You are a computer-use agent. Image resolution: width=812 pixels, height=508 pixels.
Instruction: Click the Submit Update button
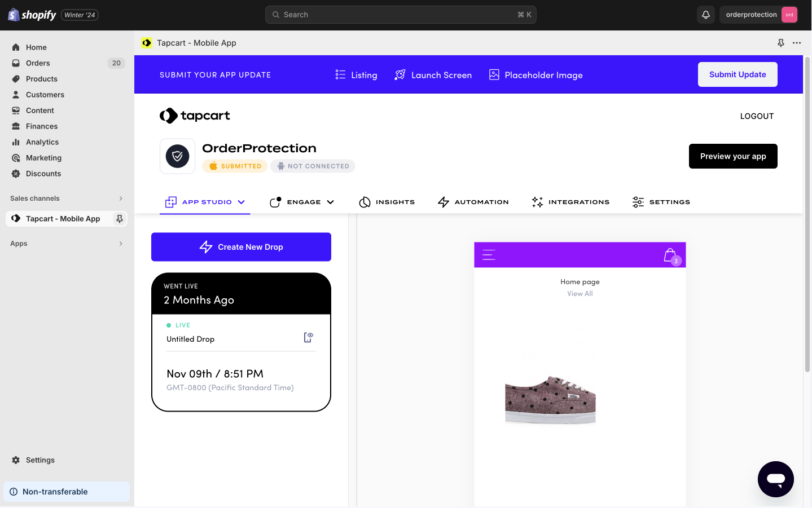point(738,74)
